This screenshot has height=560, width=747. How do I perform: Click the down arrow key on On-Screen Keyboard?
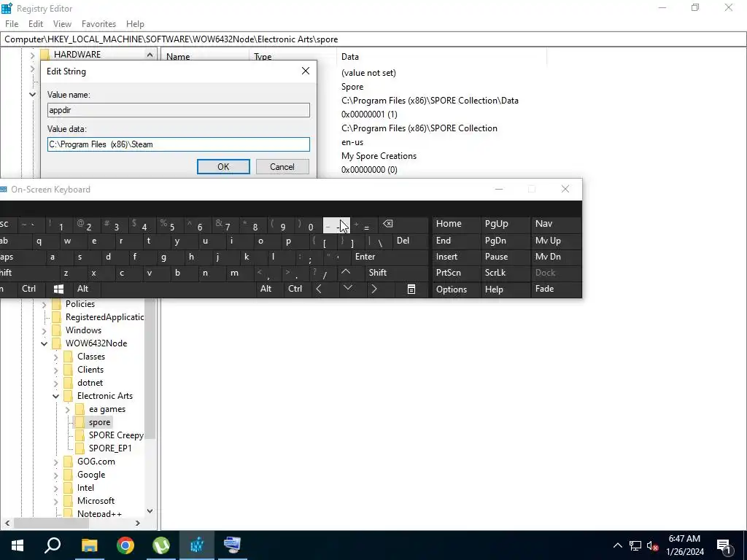point(348,288)
